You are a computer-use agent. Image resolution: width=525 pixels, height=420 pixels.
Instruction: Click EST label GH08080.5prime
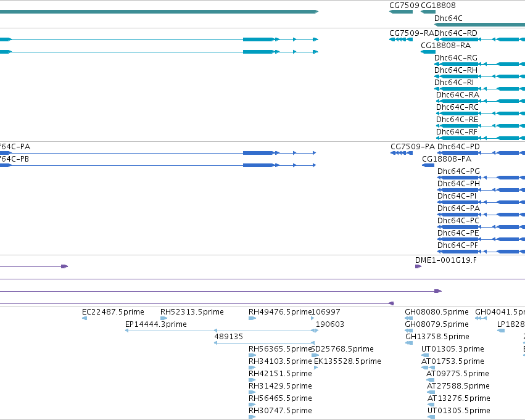[437, 312]
